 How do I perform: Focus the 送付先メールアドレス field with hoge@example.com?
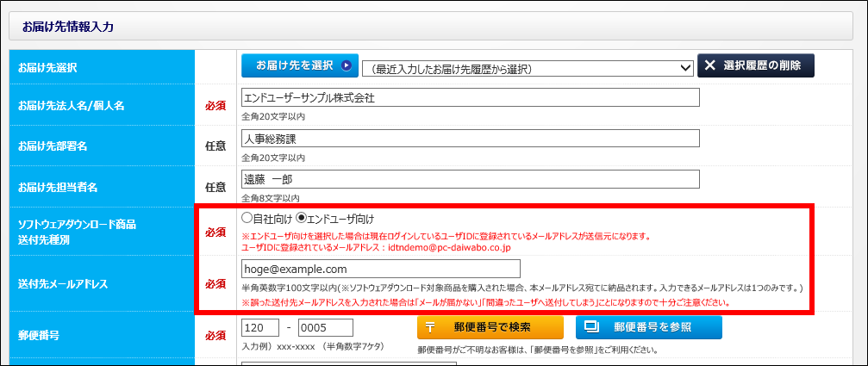(380, 269)
